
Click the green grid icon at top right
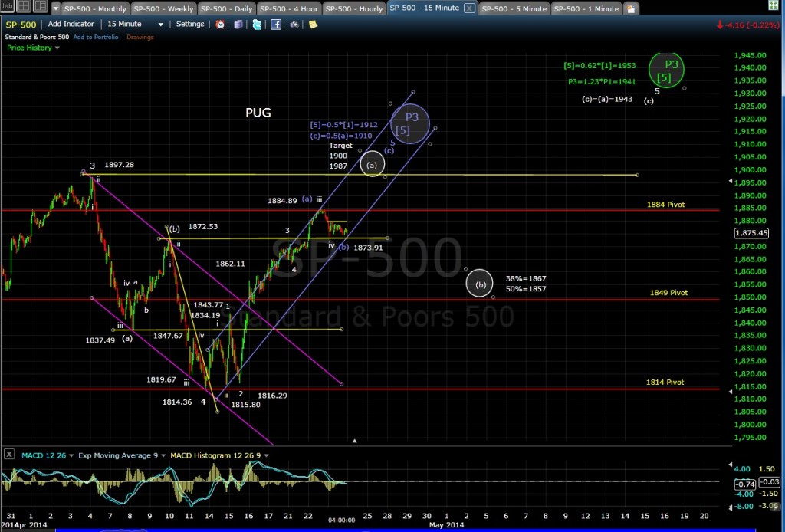774,5
